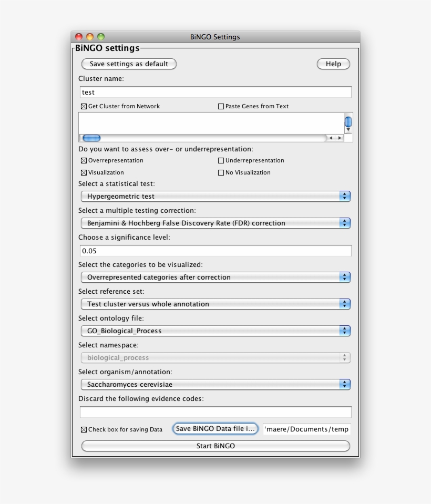Toggle Check box for saving Data
This screenshot has height=504, width=431.
point(84,429)
